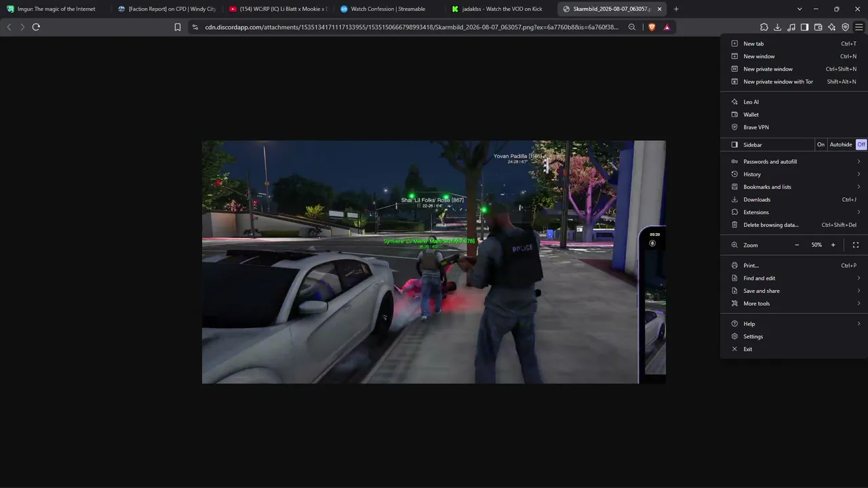
Task: Expand More tools submenu
Action: [x=794, y=304]
